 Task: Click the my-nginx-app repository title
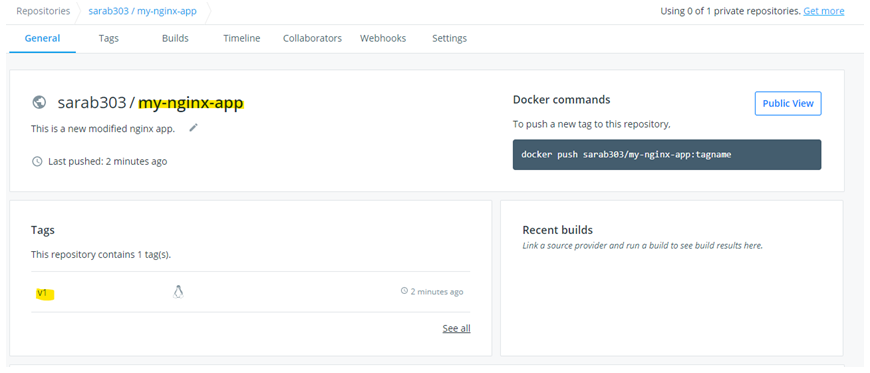pyautogui.click(x=191, y=103)
